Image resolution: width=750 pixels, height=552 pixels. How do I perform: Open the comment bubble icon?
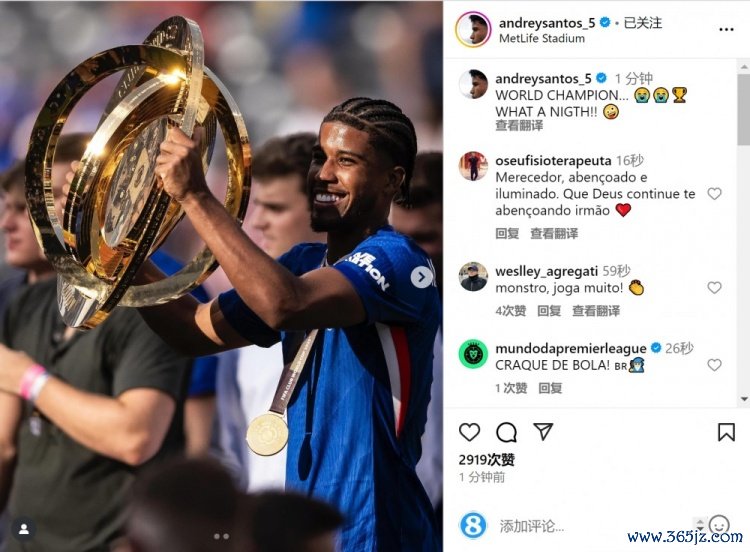[506, 432]
